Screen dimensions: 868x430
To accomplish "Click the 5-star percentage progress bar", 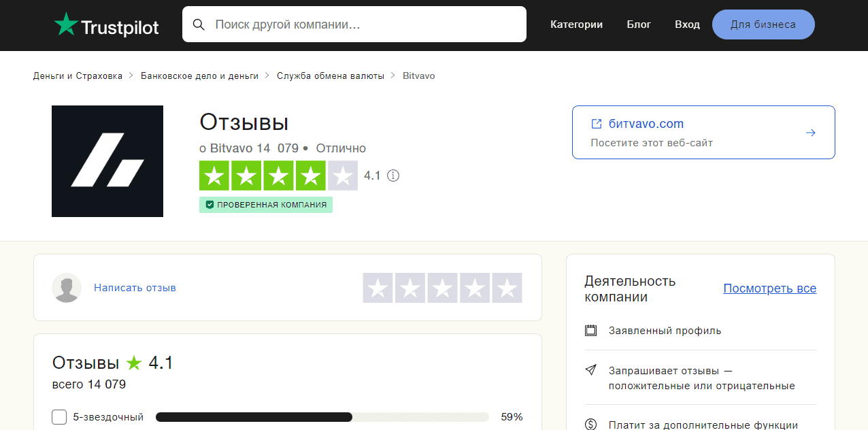I will click(x=322, y=416).
